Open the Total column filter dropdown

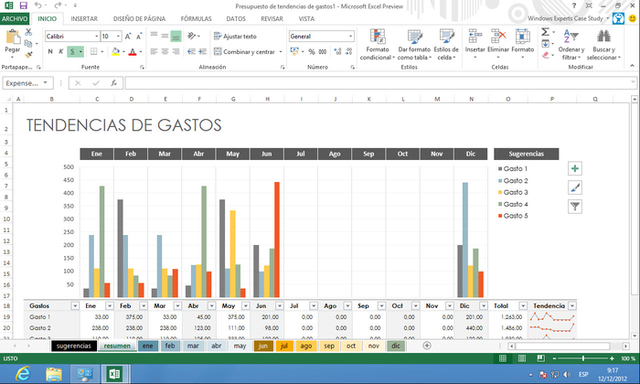click(x=523, y=306)
